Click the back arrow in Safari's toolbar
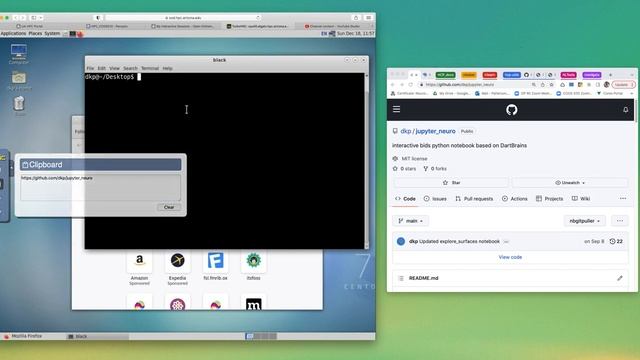 coord(16,18)
